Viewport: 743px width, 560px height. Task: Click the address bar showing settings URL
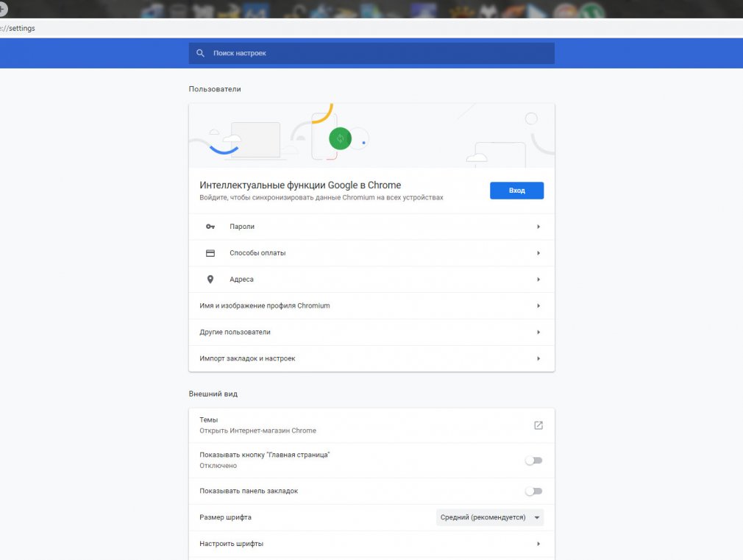371,28
